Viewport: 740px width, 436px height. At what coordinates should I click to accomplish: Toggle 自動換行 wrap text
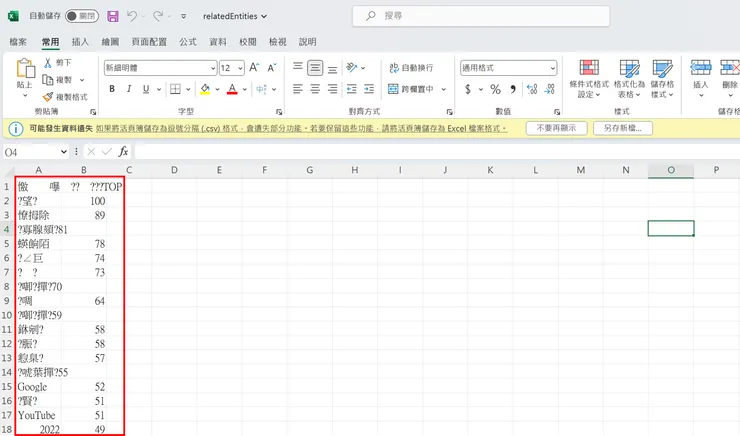pyautogui.click(x=411, y=68)
